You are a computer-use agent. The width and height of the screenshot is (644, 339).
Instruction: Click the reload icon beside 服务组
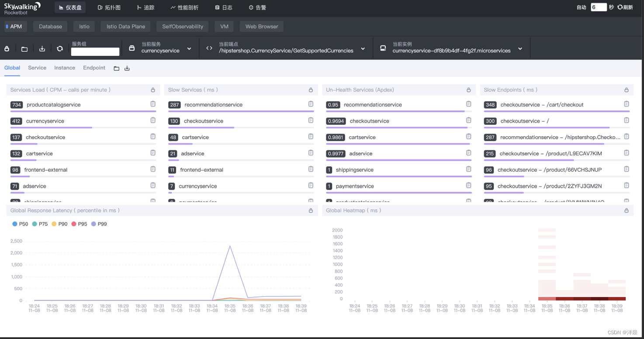pyautogui.click(x=60, y=48)
